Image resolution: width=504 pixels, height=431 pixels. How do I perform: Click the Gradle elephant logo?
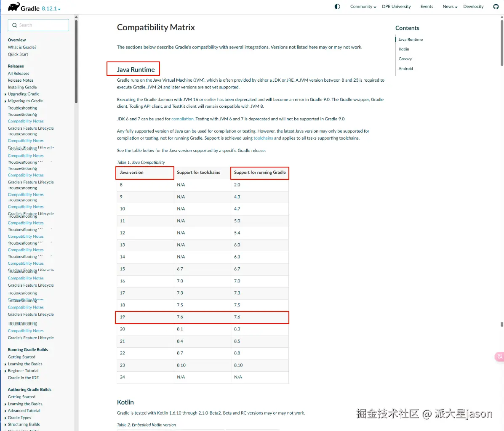[x=13, y=7]
